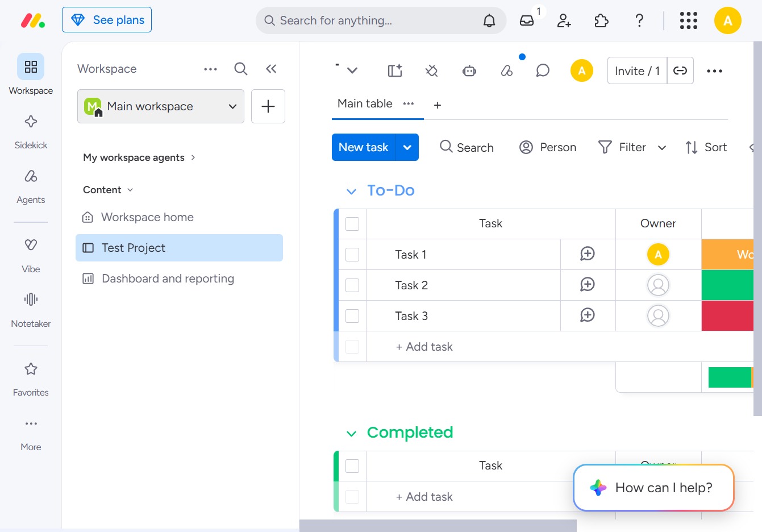Click green status cell of Task 2
762x532 pixels.
(x=728, y=285)
